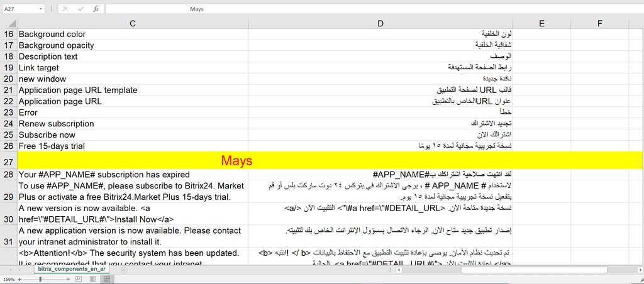The height and width of the screenshot is (284, 644).
Task: Click previous sheet navigation arrow
Action: point(10,270)
